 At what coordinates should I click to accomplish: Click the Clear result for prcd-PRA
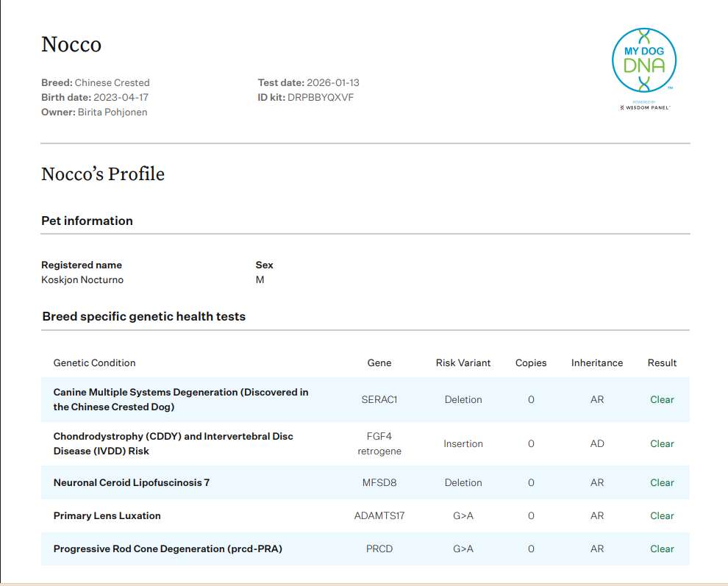click(x=662, y=549)
